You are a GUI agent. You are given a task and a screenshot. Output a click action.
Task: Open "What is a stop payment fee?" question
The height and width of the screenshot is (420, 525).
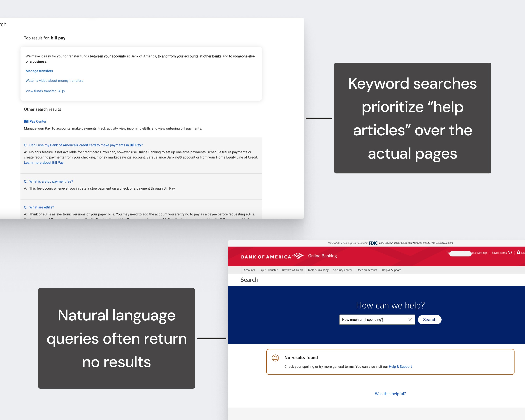pos(51,181)
